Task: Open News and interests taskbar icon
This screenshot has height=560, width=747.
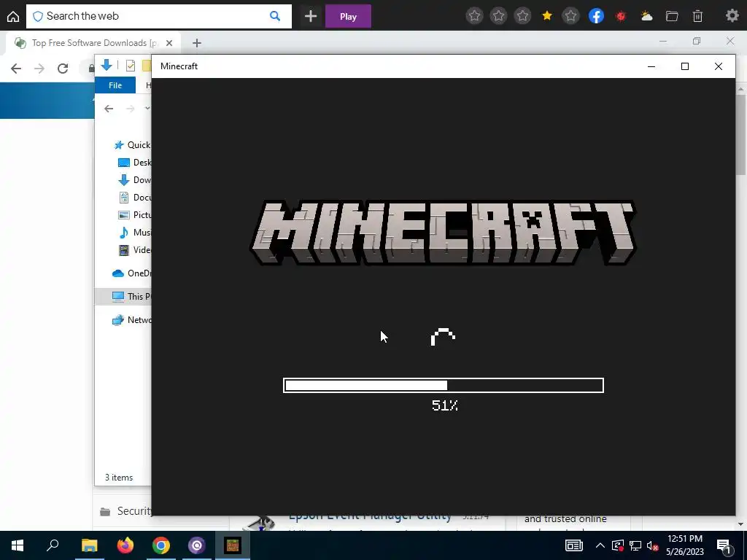Action: coord(574,545)
